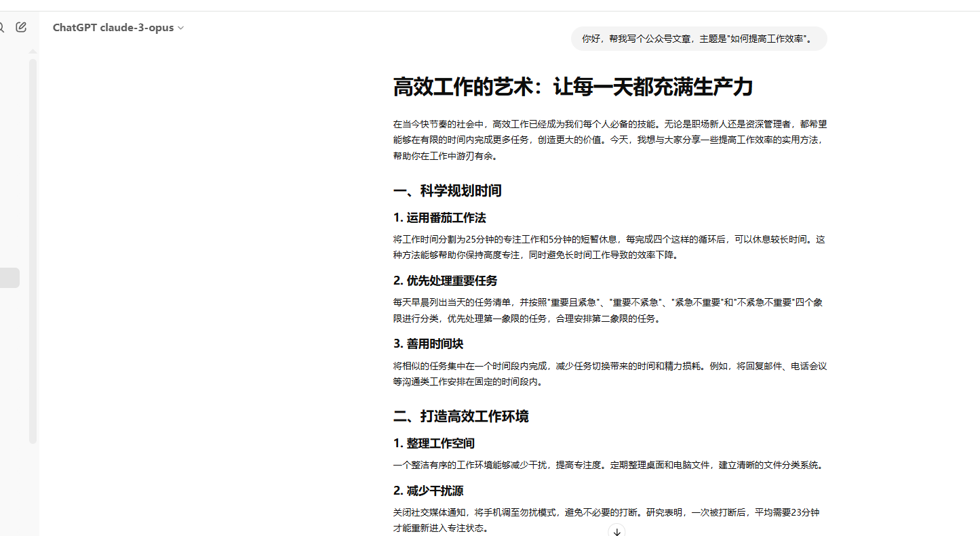Click the pencil edit icon beside the search icon
Viewport: 980px width, 536px height.
click(x=21, y=26)
